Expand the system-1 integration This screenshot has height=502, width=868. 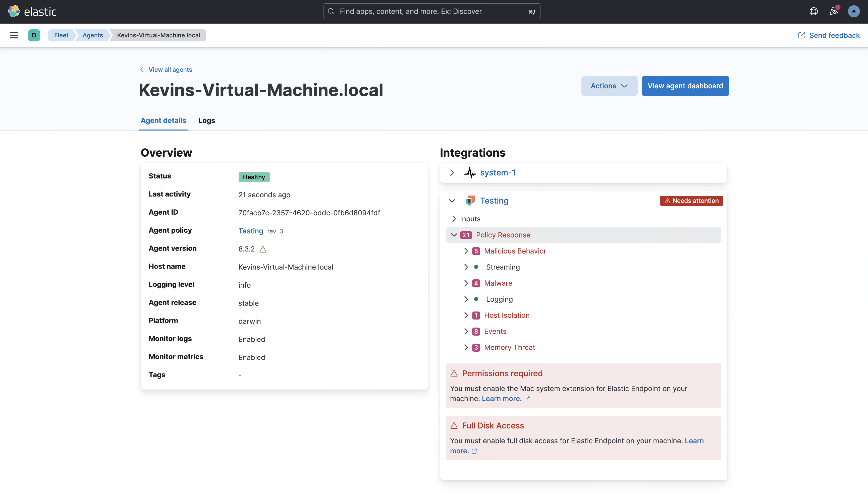pyautogui.click(x=452, y=172)
